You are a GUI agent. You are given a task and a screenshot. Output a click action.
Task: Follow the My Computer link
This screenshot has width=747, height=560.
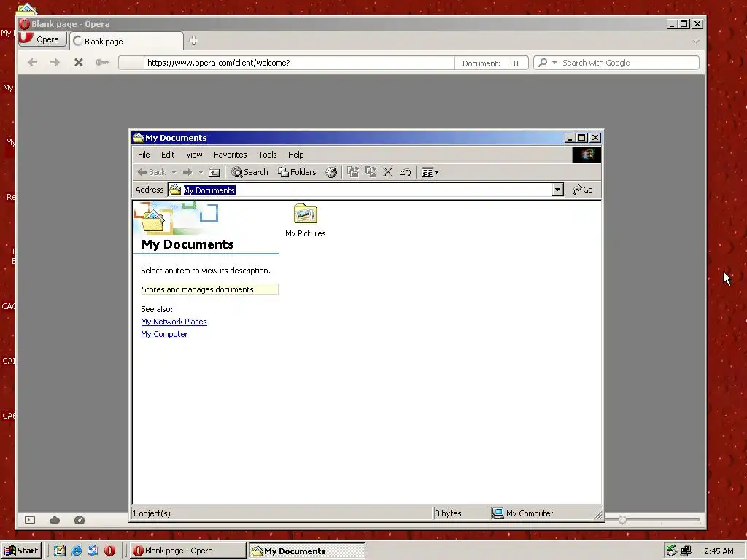[164, 334]
